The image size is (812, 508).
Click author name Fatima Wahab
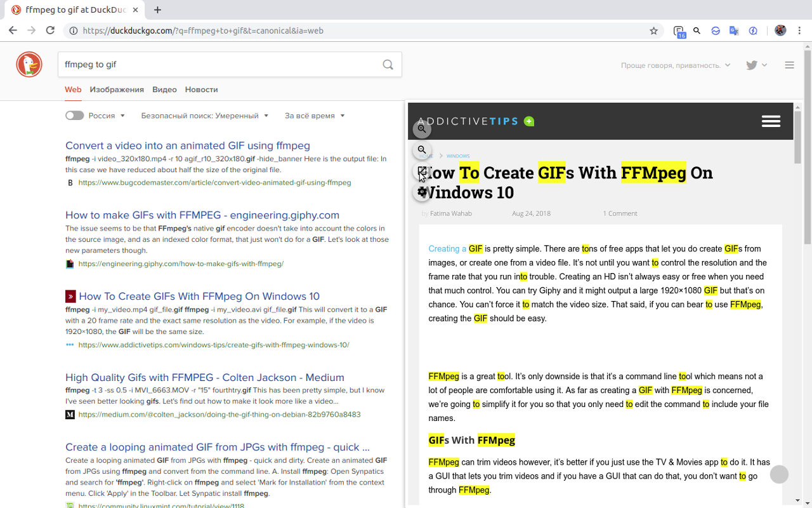451,213
